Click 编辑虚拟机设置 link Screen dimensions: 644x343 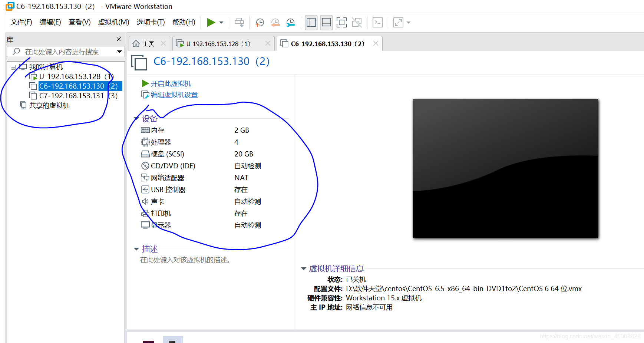click(174, 95)
